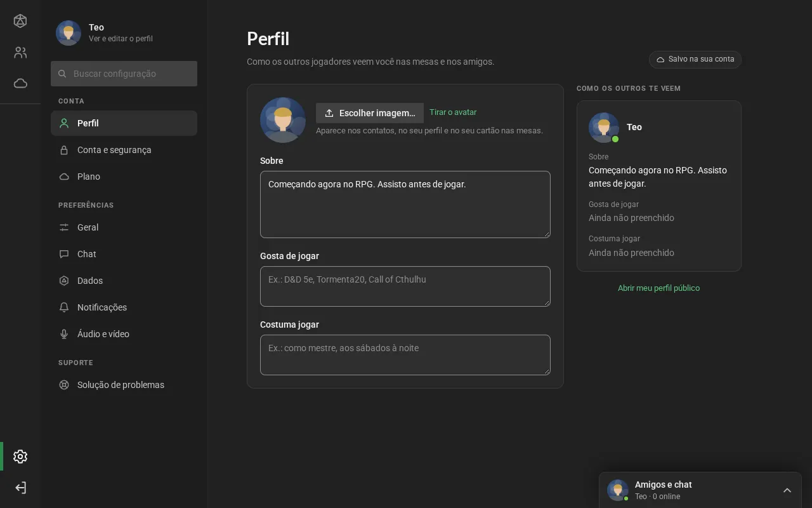The height and width of the screenshot is (508, 812).
Task: Go to Geral preferences
Action: [x=124, y=227]
